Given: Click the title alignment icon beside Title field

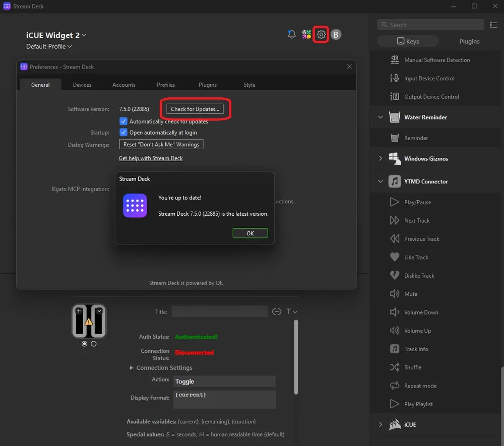Looking at the screenshot, I should tap(276, 311).
